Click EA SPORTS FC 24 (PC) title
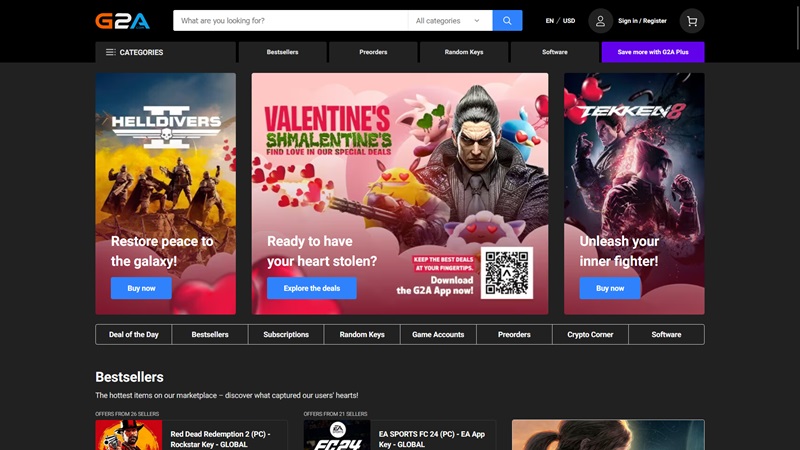Viewport: 800px width, 450px height. pyautogui.click(x=432, y=439)
